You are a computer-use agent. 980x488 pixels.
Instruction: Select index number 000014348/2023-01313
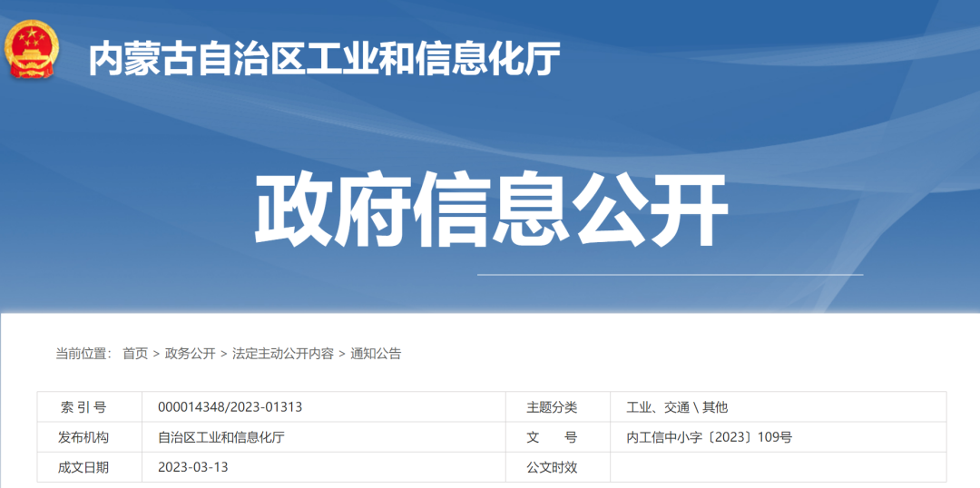click(x=230, y=407)
